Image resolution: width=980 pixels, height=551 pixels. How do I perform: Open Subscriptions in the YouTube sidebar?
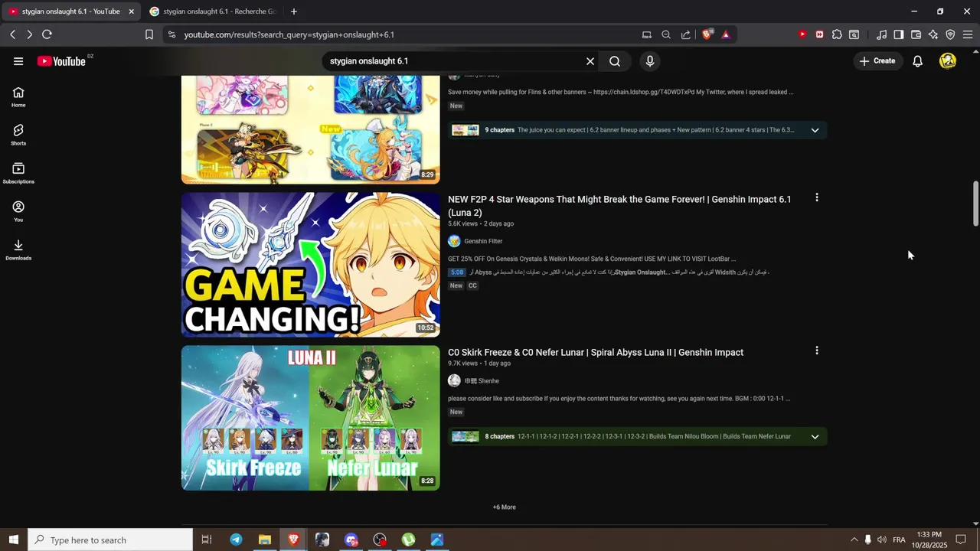tap(18, 174)
